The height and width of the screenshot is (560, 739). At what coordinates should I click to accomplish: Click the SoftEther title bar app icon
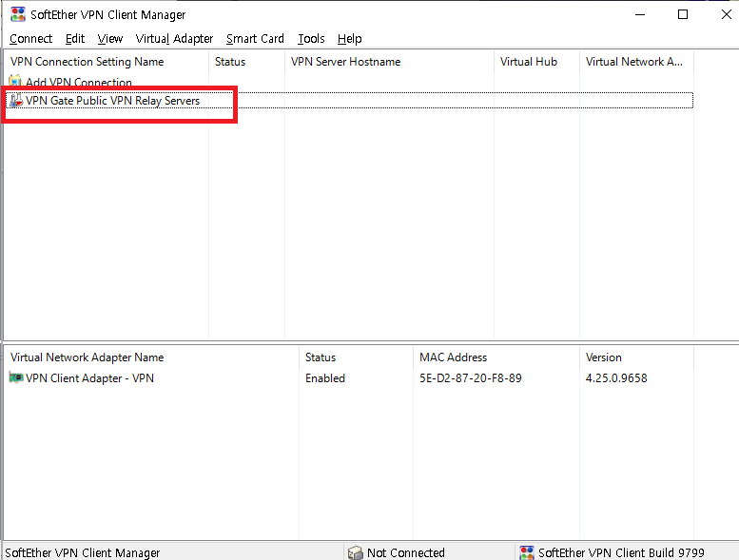[18, 14]
